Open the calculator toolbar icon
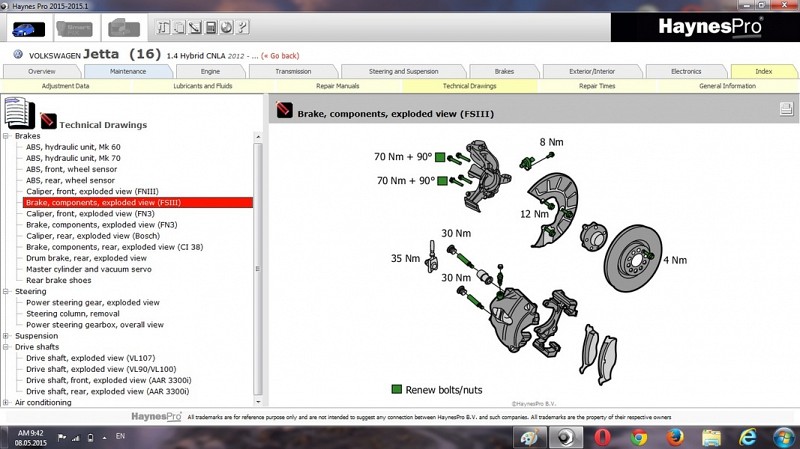This screenshot has width=800, height=449. (x=211, y=27)
